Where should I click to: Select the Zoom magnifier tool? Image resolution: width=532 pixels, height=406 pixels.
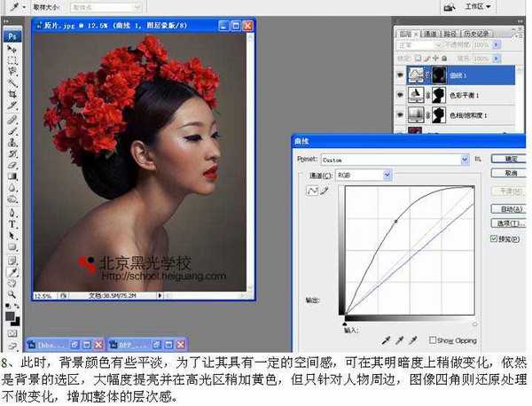pyautogui.click(x=12, y=293)
